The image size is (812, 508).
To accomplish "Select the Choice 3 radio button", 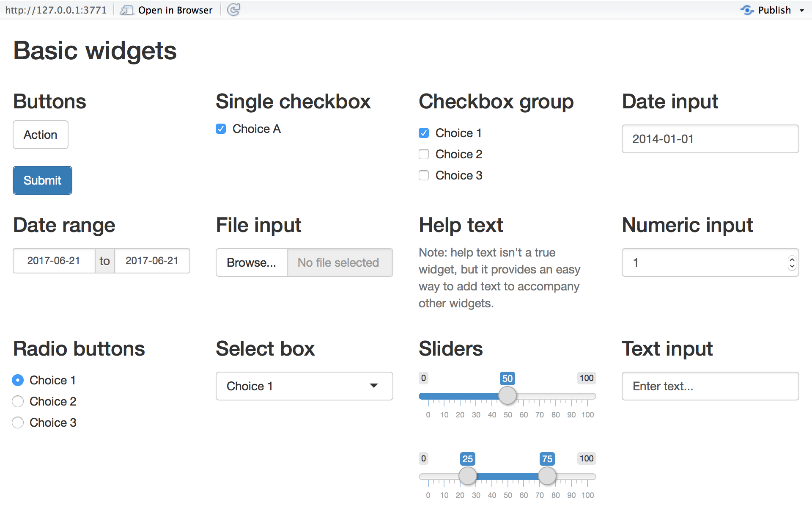I will 18,422.
